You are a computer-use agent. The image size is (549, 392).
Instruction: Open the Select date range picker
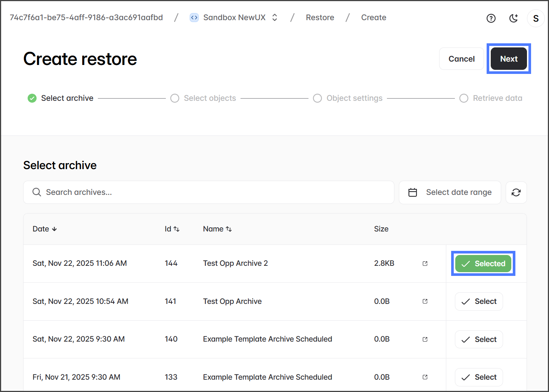pos(450,192)
